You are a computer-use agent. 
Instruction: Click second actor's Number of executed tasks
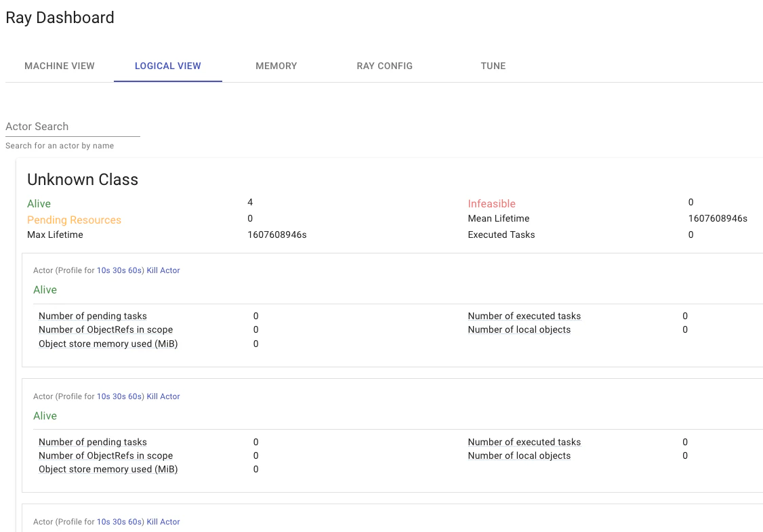524,443
